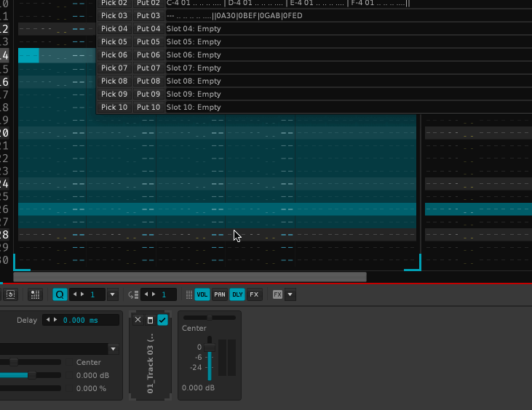Enable the PAN column toggle
Screen dimensions: 532x410
(219, 294)
